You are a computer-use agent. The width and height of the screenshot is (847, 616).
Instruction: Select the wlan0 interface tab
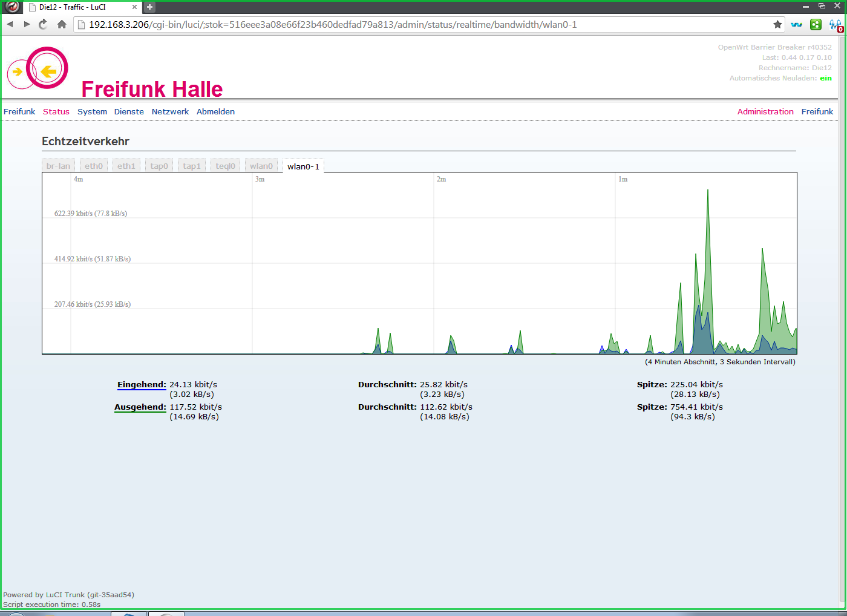(261, 166)
